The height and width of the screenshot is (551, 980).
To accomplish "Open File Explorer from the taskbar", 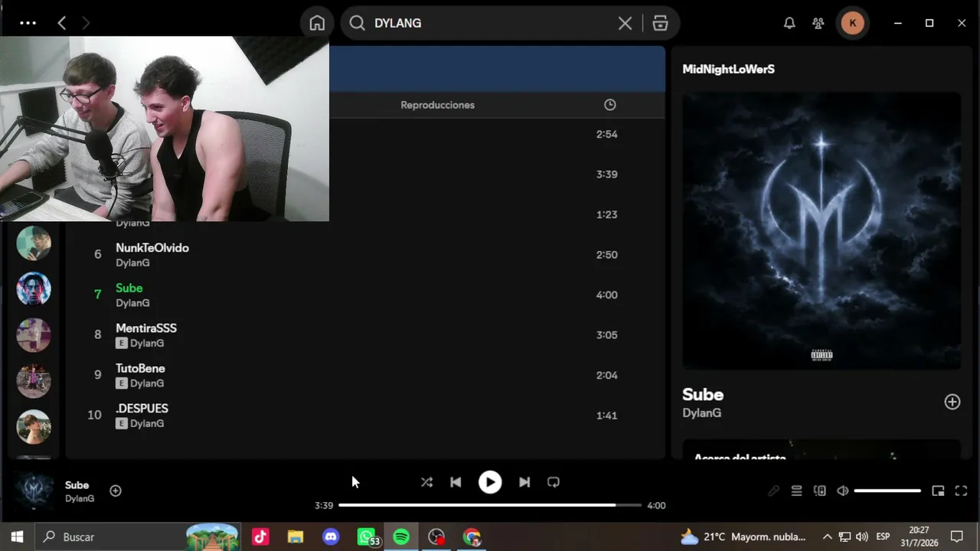I will click(x=296, y=536).
